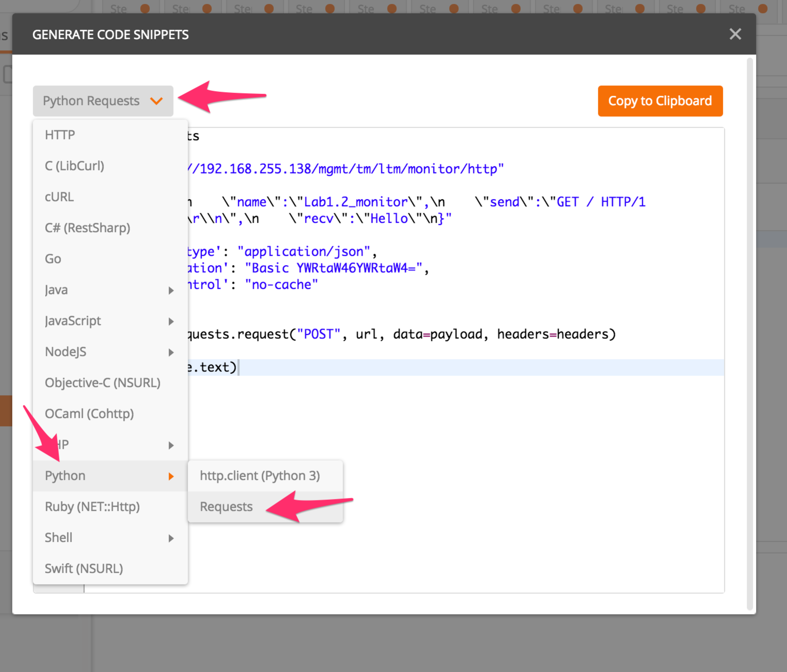Expand the Shell submenu arrow

point(171,538)
